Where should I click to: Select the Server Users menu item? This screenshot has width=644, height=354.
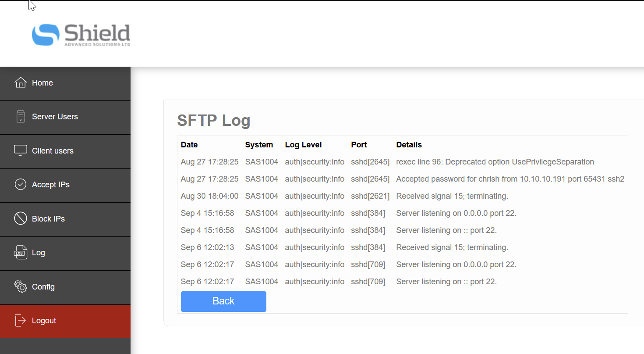[x=55, y=117]
